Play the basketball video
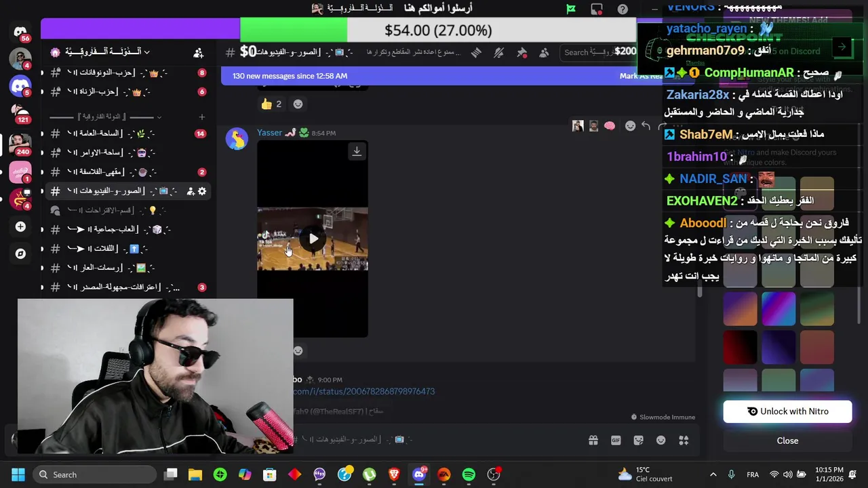Screen dimensions: 868x488 (x=313, y=239)
